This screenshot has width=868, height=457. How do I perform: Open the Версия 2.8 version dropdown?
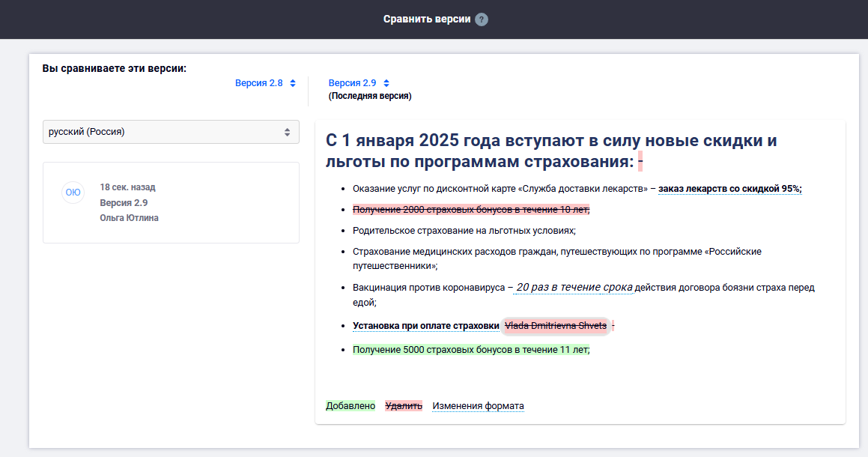tap(265, 83)
